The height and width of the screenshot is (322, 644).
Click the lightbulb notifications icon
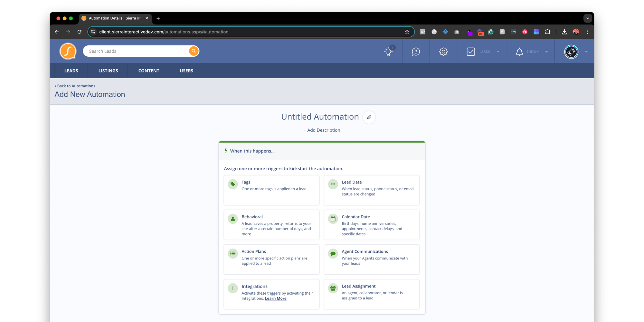[388, 51]
